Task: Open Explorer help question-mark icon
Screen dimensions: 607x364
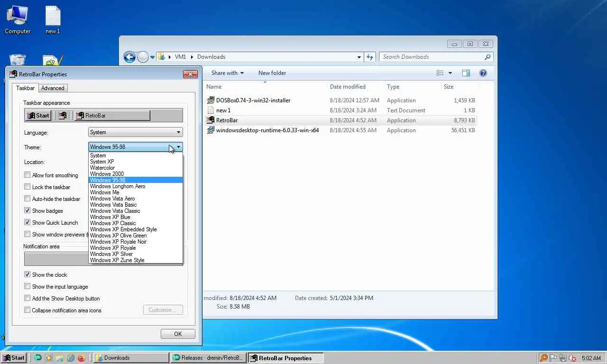Action: click(483, 73)
